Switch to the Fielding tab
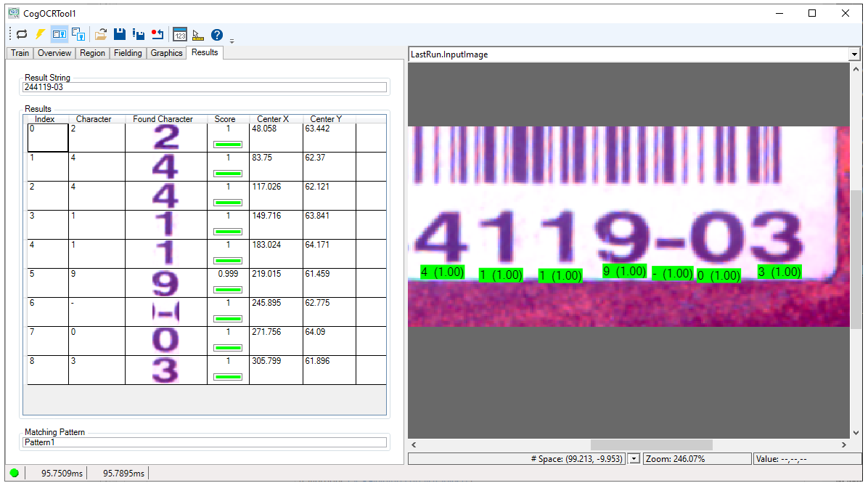Viewport: 868px width, 483px height. point(128,53)
